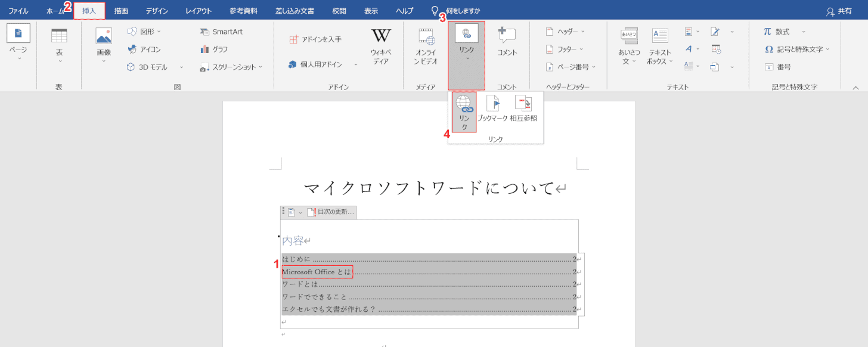Click the Link (リンク) globe in dropdown panel
Screen dimensions: 868x347
coord(464,104)
